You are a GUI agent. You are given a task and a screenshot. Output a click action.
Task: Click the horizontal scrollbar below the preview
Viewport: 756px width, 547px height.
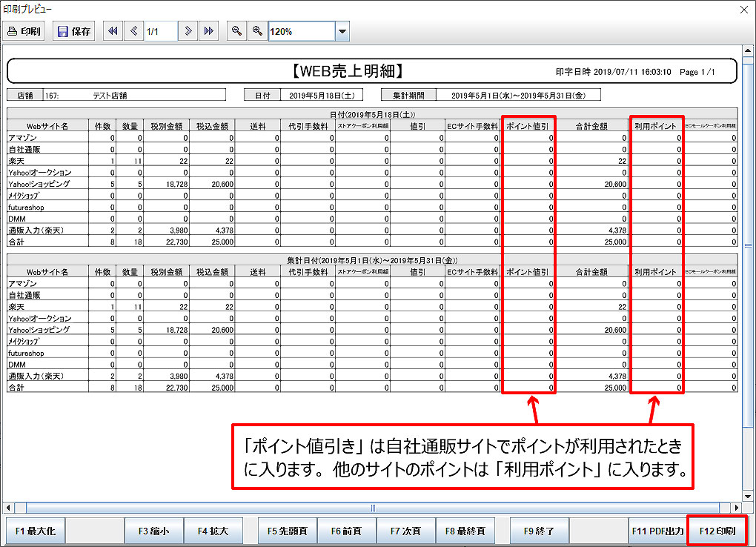pyautogui.click(x=371, y=508)
